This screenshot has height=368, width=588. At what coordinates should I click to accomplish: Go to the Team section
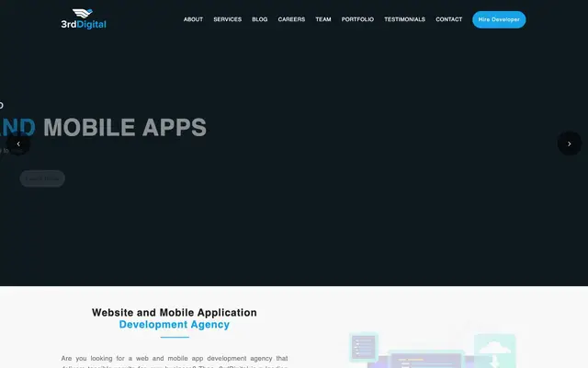coord(323,19)
